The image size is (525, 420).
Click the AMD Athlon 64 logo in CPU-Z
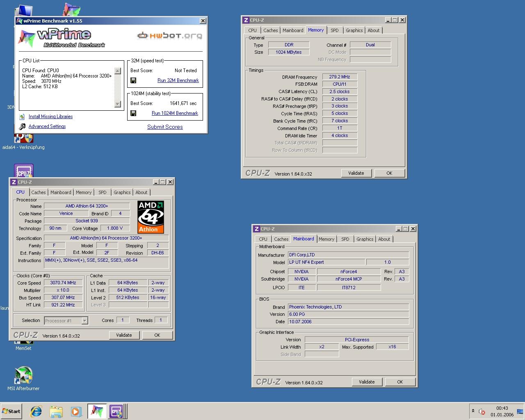(151, 217)
